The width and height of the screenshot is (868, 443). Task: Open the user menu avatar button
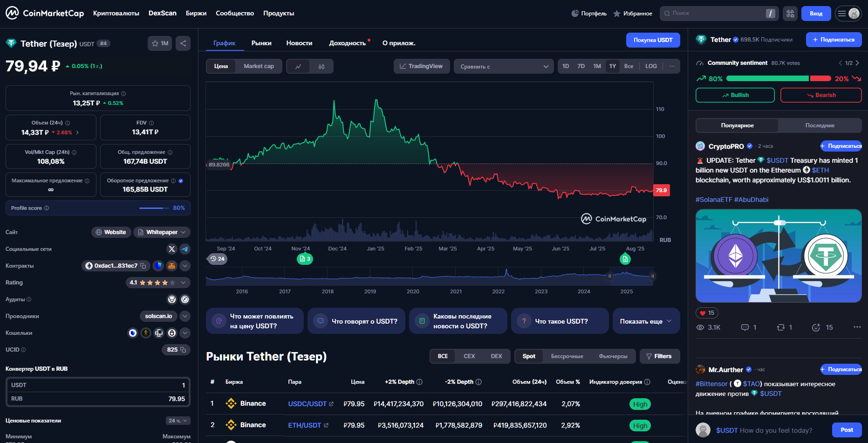click(x=848, y=14)
